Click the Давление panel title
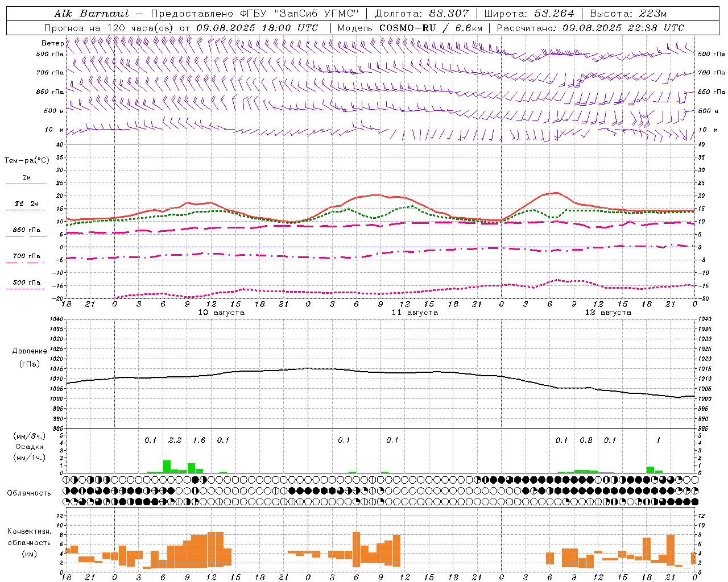Viewport: 728px width, 582px height. (x=30, y=351)
